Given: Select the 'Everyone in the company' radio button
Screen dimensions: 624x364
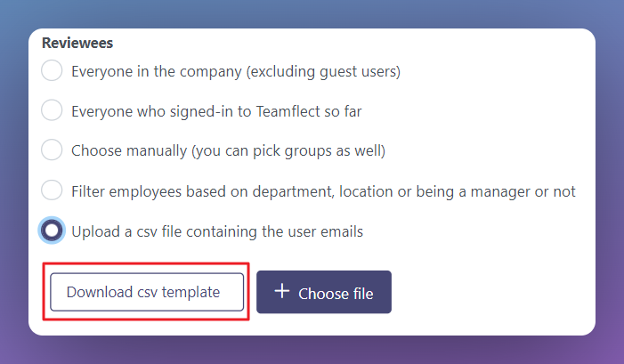Looking at the screenshot, I should tap(53, 70).
